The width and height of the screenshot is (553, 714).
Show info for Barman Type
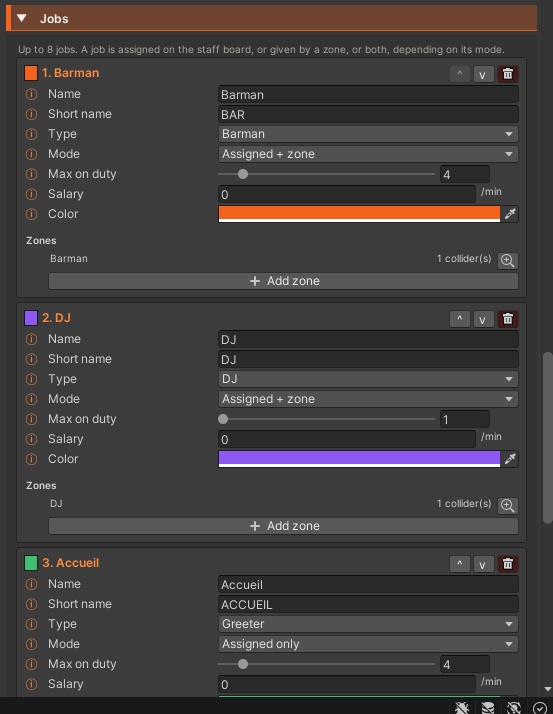tap(31, 134)
